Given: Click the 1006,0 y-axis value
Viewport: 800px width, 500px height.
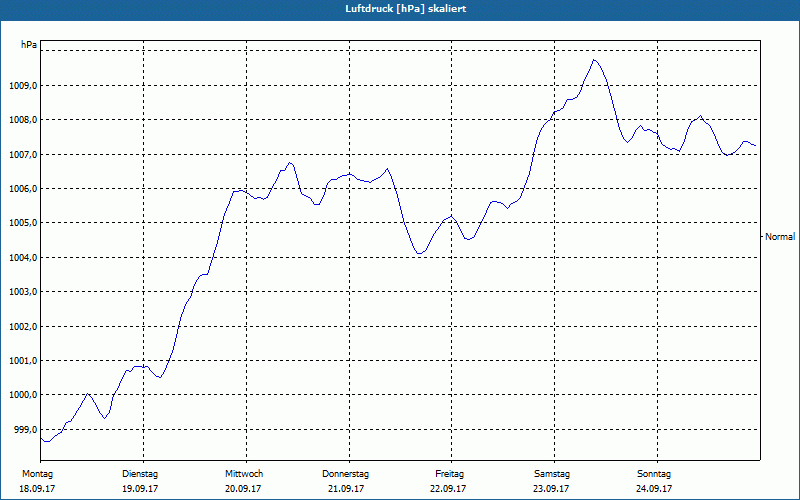Looking at the screenshot, I should pyautogui.click(x=23, y=189).
